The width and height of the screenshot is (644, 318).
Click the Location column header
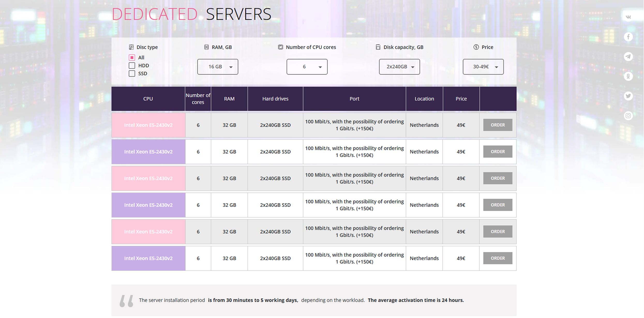click(x=424, y=99)
